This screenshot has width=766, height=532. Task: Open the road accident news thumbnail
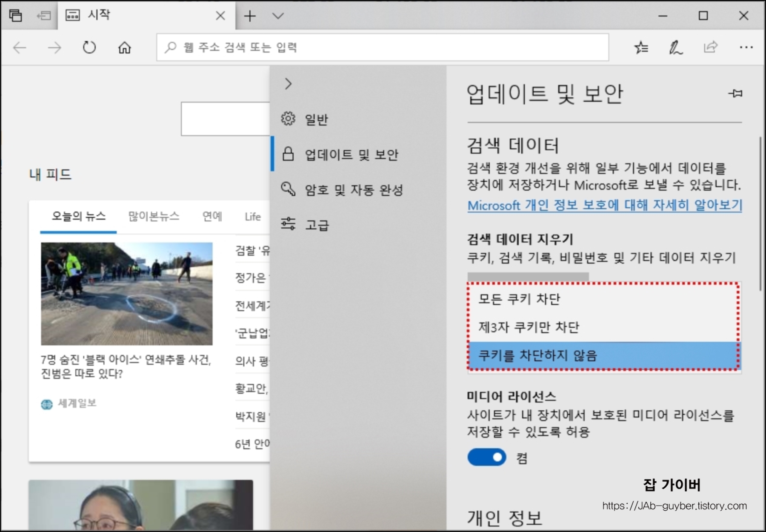tap(126, 294)
